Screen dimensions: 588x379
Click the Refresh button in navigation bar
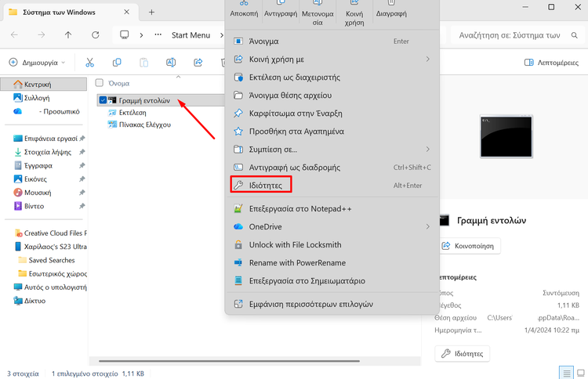pos(96,35)
